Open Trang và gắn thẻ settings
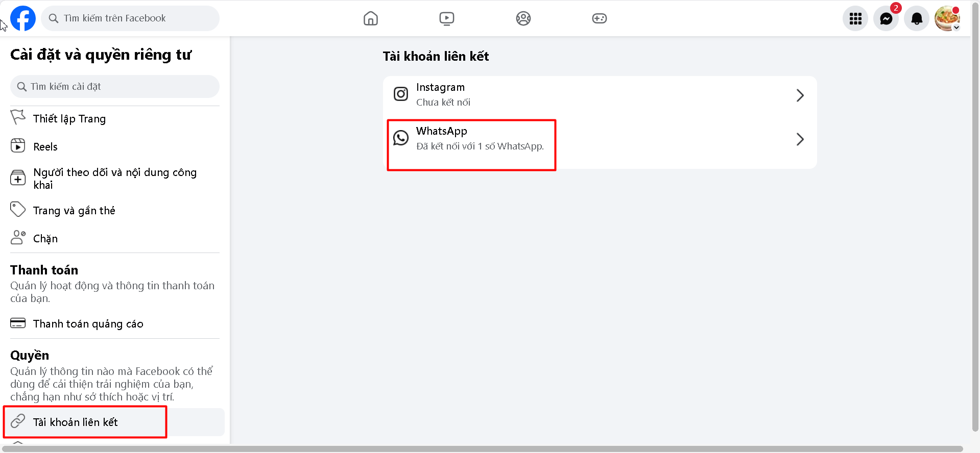The width and height of the screenshot is (980, 453). point(115,210)
